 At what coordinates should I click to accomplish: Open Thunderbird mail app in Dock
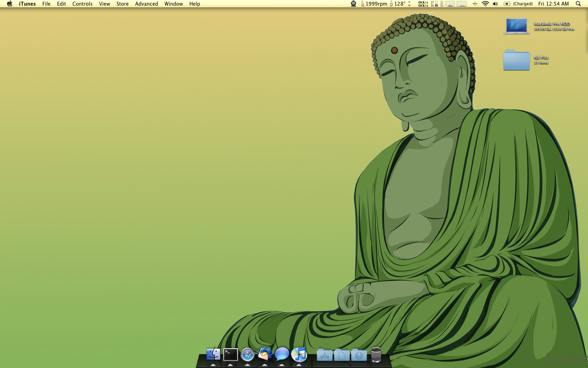(x=265, y=354)
